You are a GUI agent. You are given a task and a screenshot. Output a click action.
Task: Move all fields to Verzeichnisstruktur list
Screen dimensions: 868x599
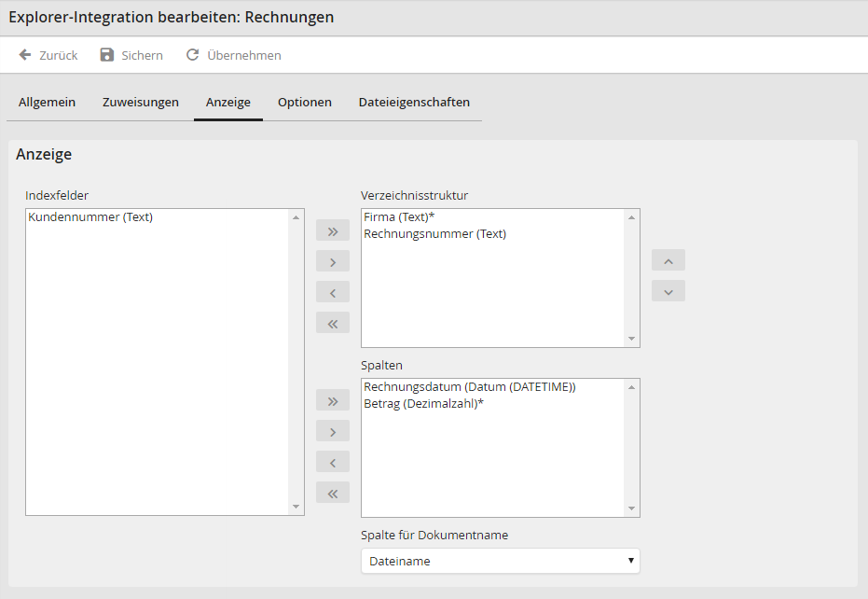pos(333,230)
